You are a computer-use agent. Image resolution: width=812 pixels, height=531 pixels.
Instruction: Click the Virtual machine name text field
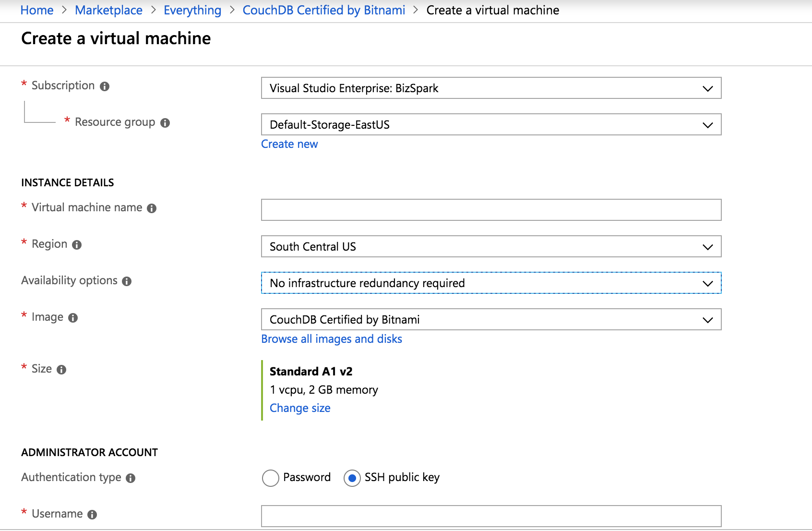491,210
